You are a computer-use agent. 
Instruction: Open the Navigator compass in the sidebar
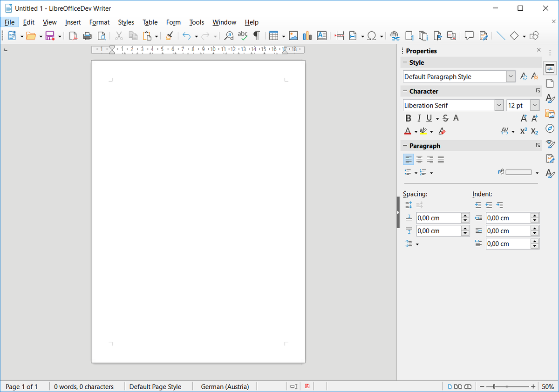point(550,128)
